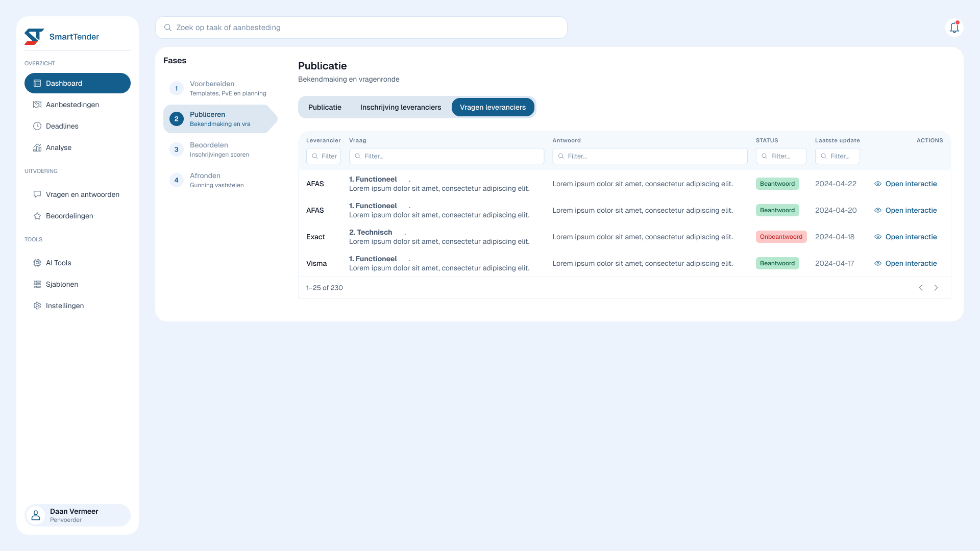Viewport: 980px width, 551px height.
Task: Open Sjablonen menu item
Action: pyautogui.click(x=78, y=284)
